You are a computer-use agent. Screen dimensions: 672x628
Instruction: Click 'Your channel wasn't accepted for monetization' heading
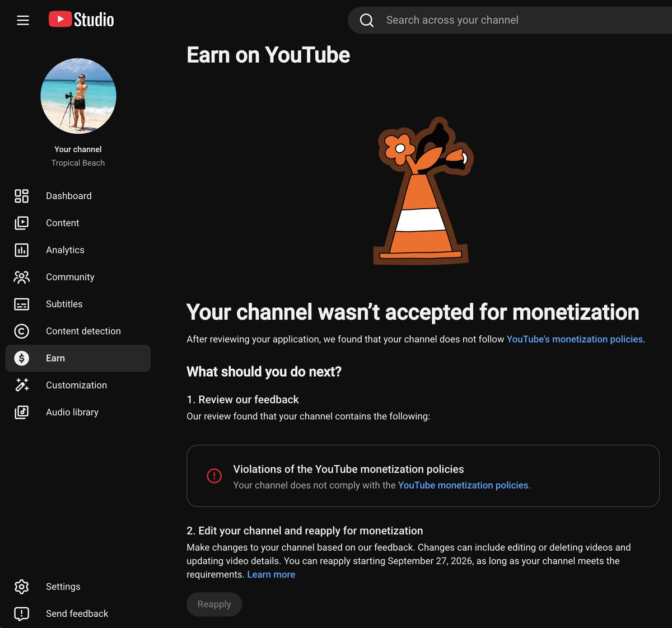pos(413,312)
